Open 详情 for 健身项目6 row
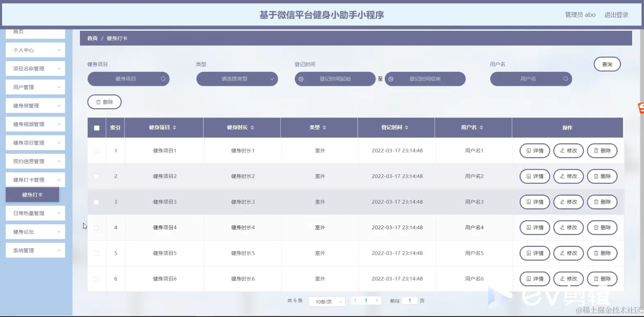This screenshot has height=317, width=644. pos(535,279)
